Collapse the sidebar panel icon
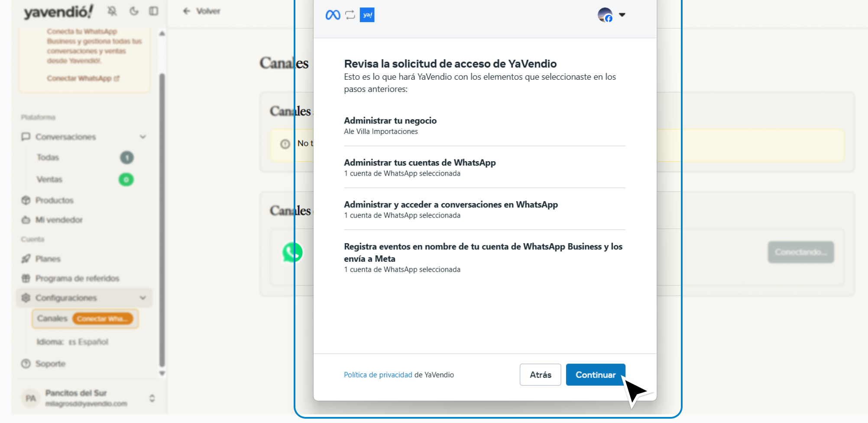The image size is (868, 423). click(153, 11)
